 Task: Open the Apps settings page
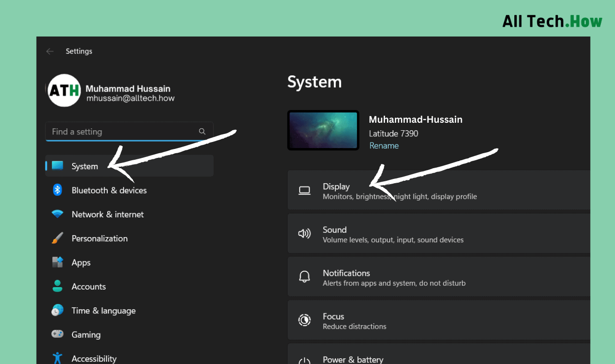click(81, 262)
